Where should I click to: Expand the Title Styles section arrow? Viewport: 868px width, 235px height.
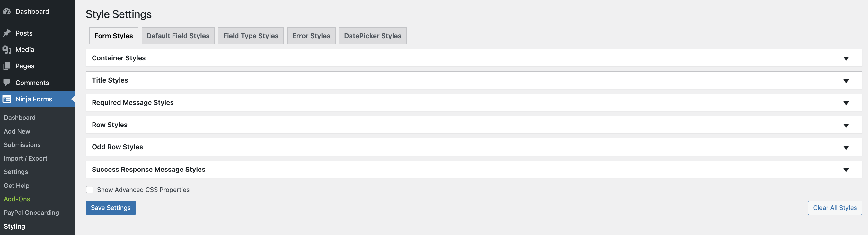[846, 81]
